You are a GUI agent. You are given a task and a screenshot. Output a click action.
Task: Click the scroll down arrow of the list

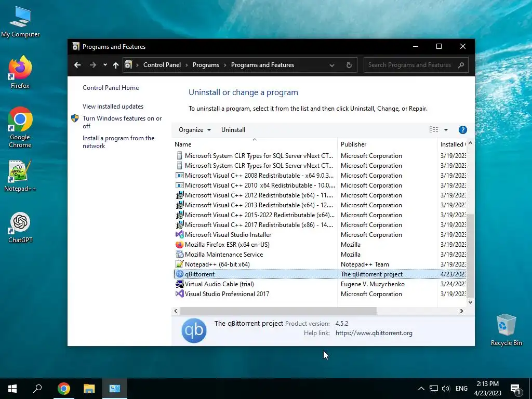(470, 302)
